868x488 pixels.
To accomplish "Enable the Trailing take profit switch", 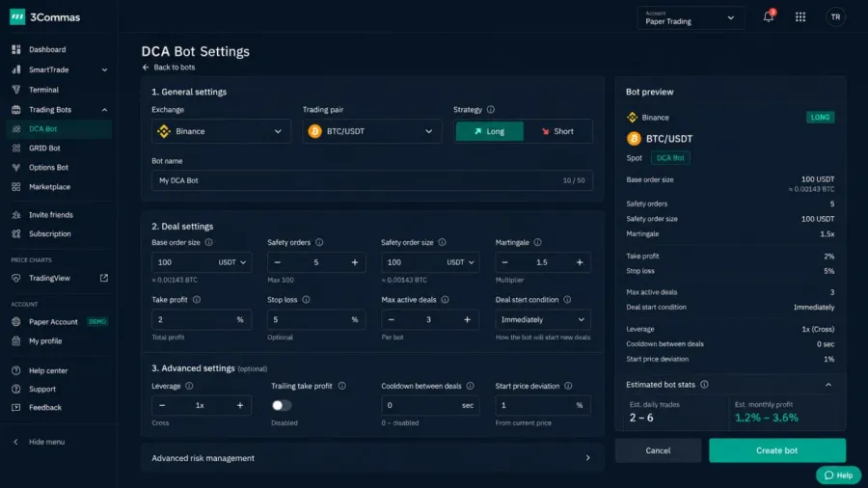I will pos(282,405).
